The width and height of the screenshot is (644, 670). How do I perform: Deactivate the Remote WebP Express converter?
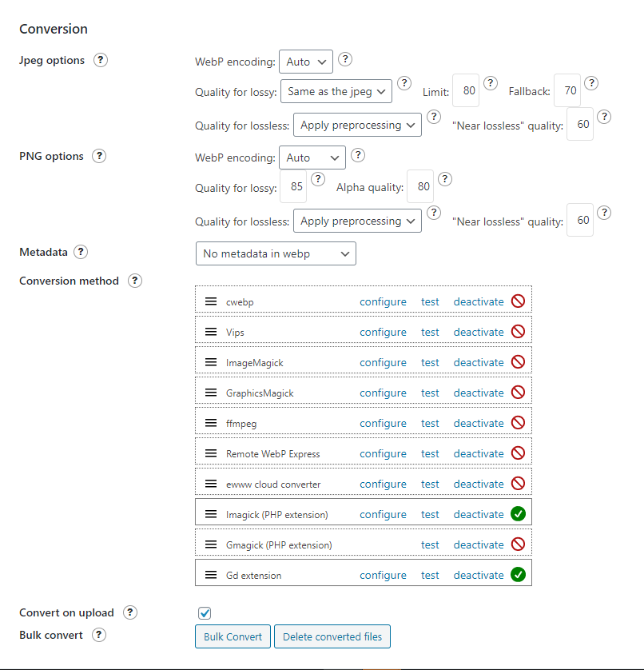479,453
